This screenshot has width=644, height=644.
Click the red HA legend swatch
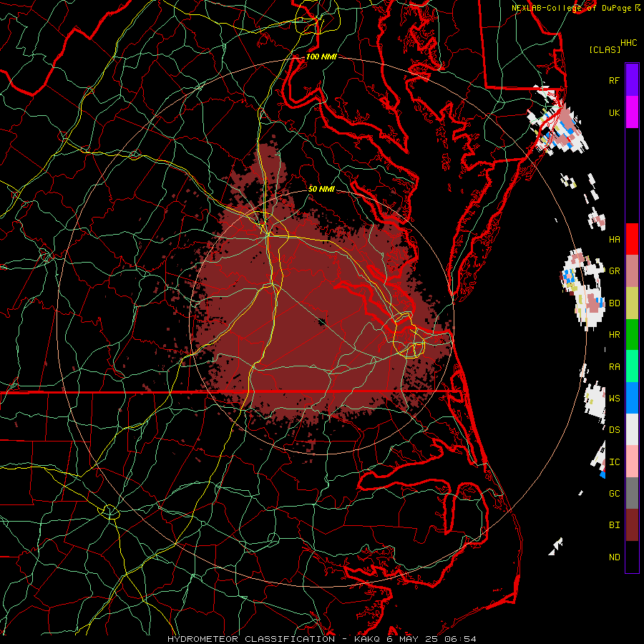(632, 239)
